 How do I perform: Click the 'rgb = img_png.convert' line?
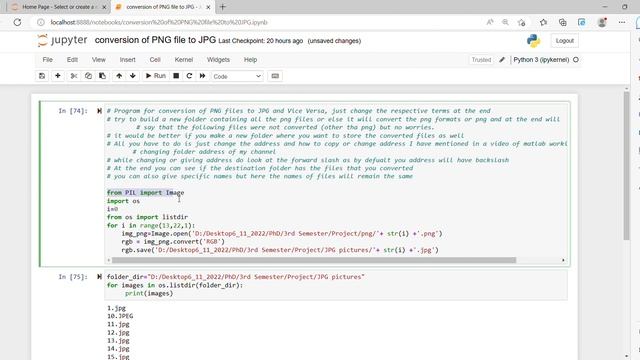tap(173, 242)
